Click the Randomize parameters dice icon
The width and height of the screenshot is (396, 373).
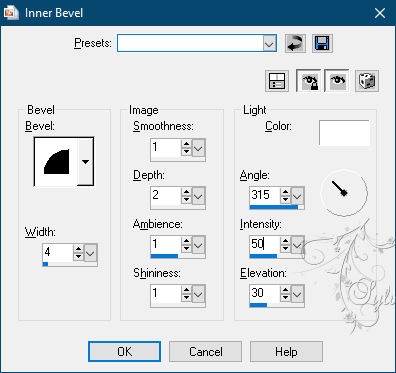(367, 81)
